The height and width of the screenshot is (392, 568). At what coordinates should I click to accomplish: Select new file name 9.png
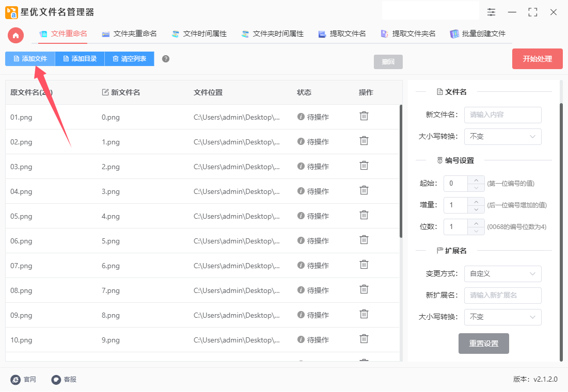[x=111, y=340]
